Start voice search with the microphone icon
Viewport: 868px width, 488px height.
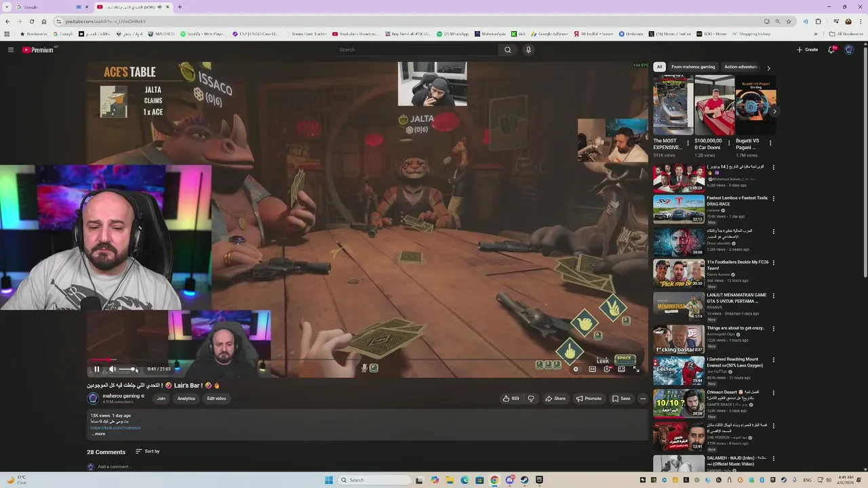[528, 49]
